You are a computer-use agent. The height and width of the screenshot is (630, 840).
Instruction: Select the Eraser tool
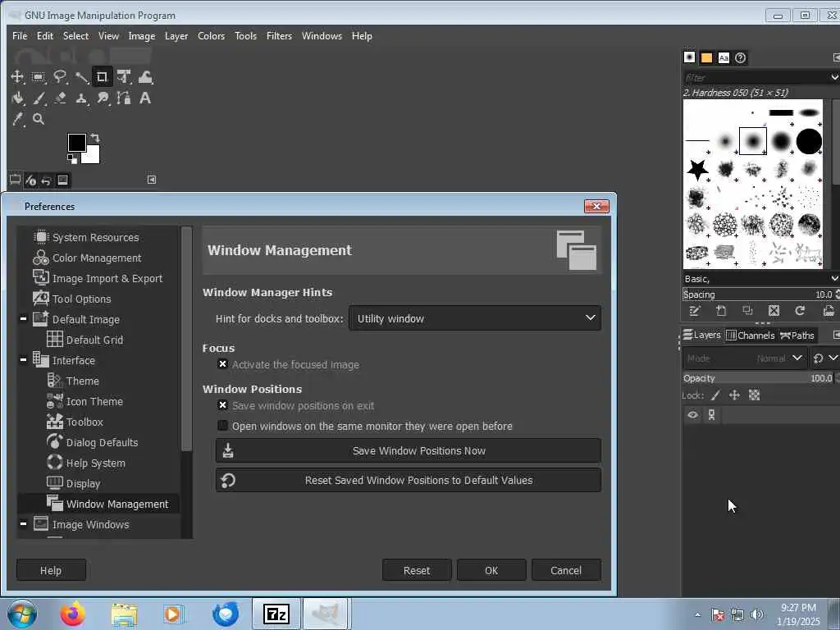[59, 98]
